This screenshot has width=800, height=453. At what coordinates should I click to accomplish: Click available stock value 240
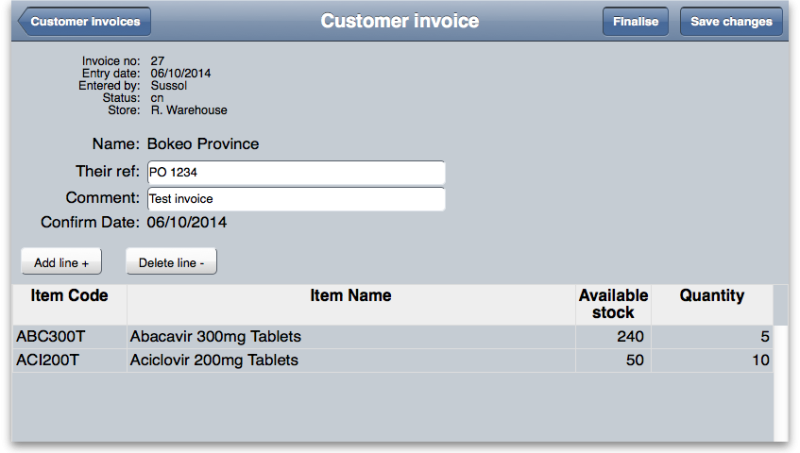613,337
